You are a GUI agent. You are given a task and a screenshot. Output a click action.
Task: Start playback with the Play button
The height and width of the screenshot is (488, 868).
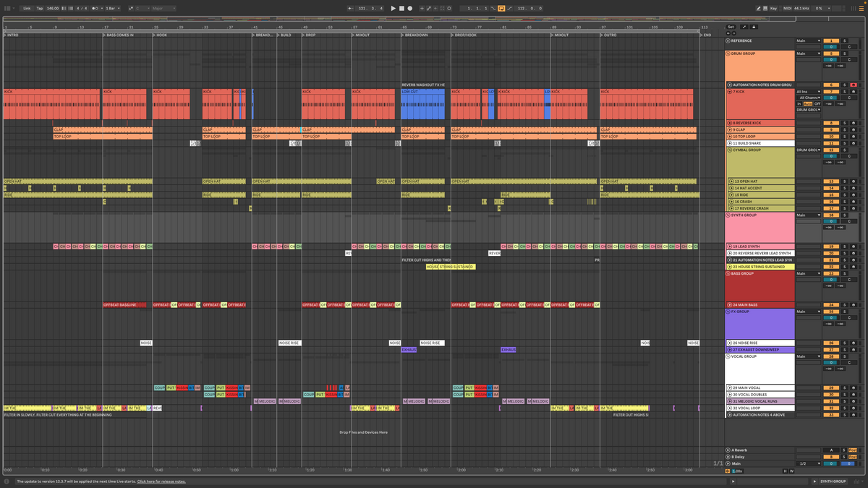[x=394, y=8]
